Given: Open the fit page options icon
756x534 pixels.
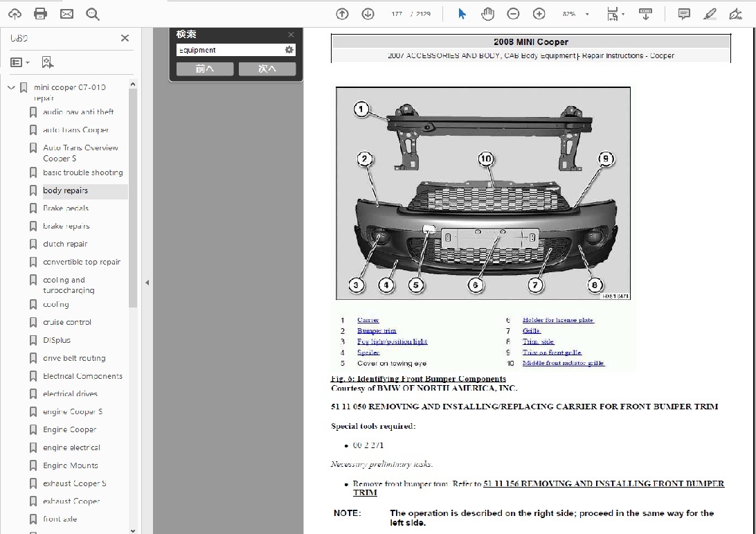Looking at the screenshot, I should coord(615,14).
